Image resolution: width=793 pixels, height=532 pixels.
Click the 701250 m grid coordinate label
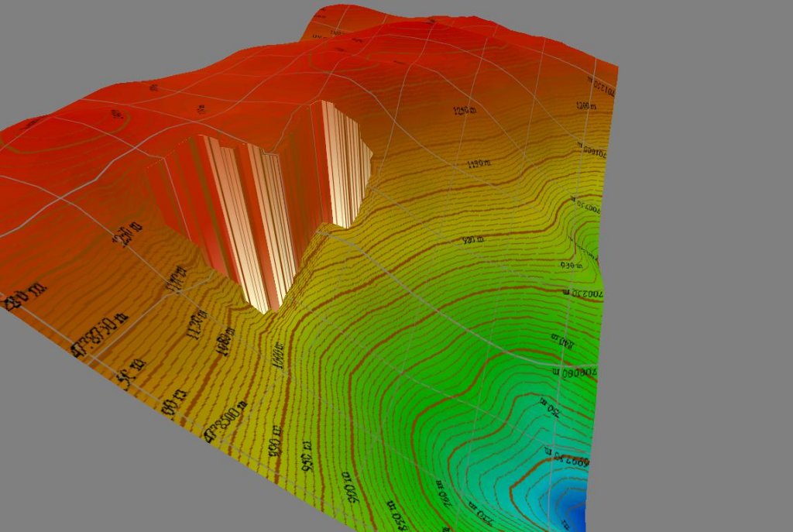tap(602, 87)
